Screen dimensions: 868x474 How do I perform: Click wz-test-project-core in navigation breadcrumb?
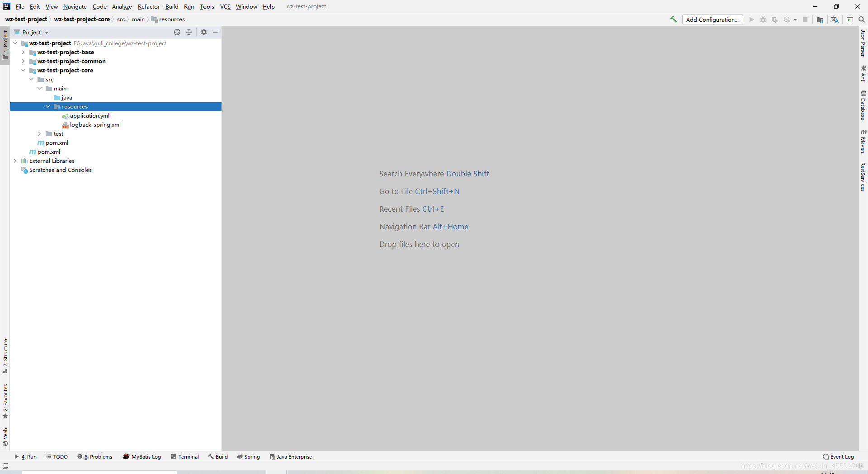tap(82, 19)
